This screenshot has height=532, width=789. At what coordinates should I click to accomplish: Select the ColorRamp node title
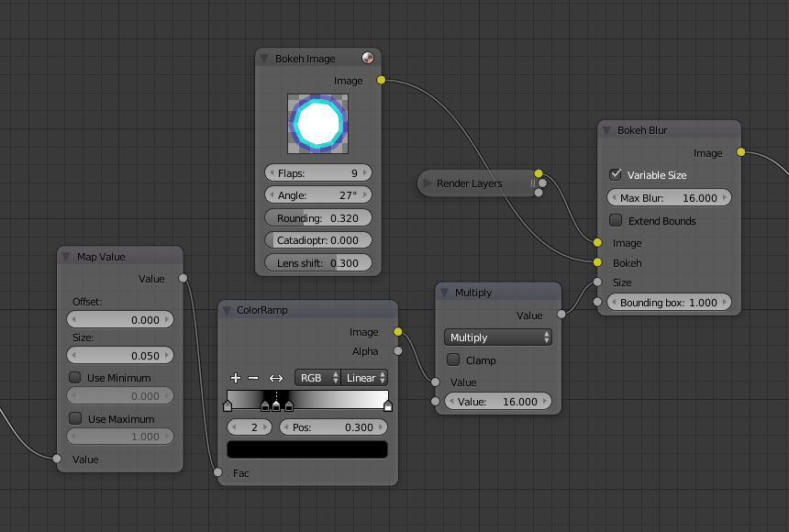262,310
